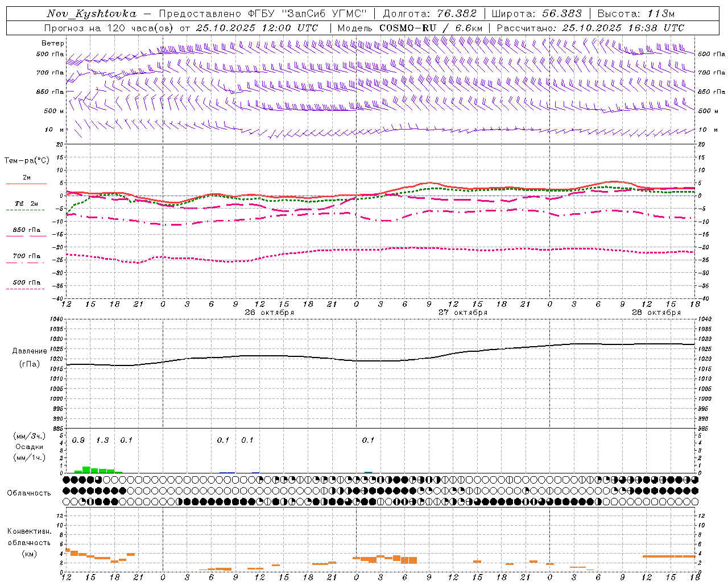Click the 'Давление' pressure panel label
The width and height of the screenshot is (728, 582).
click(x=30, y=351)
